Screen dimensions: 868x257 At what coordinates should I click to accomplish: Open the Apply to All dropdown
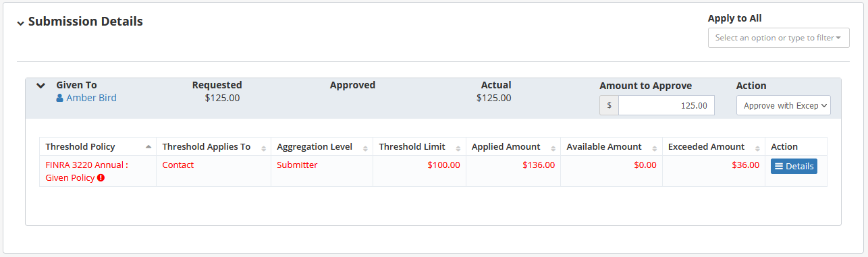(x=778, y=38)
